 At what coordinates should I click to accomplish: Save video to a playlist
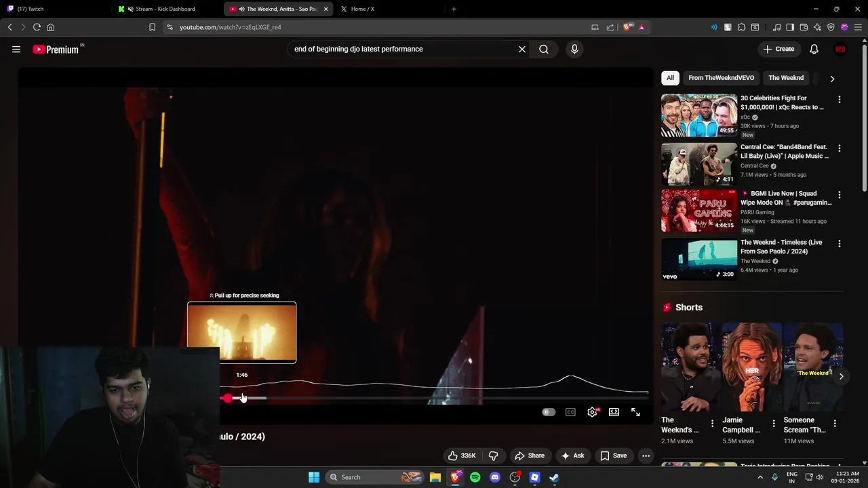[x=613, y=455]
